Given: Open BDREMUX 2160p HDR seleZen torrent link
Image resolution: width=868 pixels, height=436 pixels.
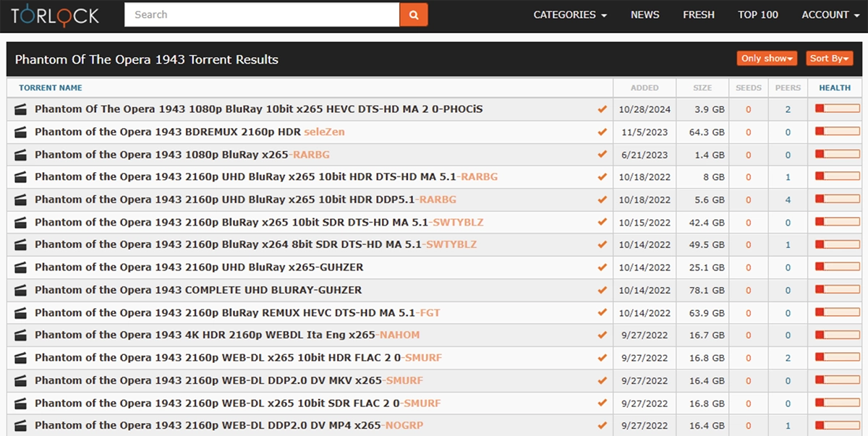Looking at the screenshot, I should click(190, 132).
